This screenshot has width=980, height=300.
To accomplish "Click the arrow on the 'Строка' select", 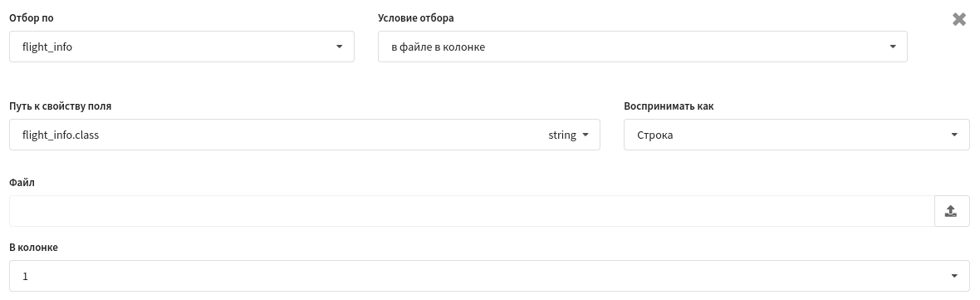I will (954, 135).
